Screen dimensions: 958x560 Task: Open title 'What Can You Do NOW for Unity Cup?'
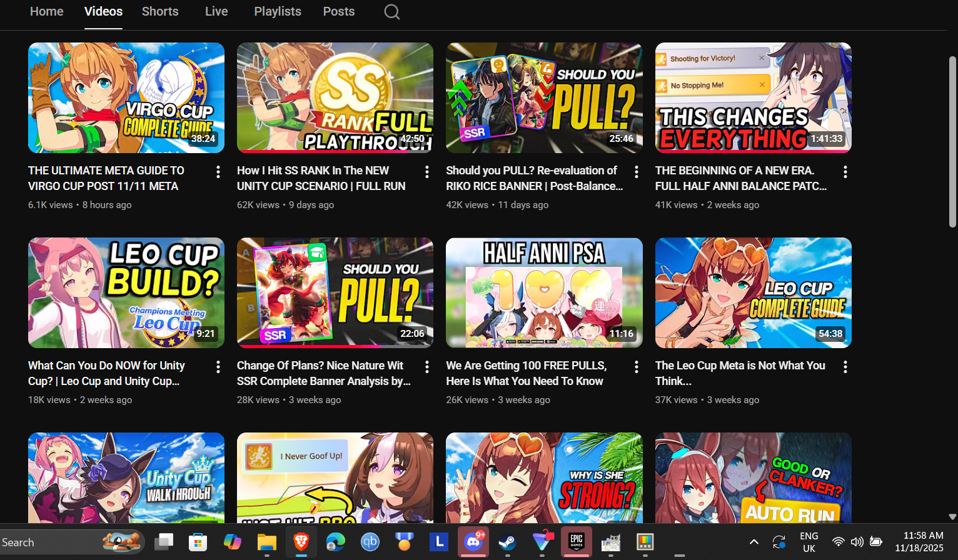tap(106, 373)
